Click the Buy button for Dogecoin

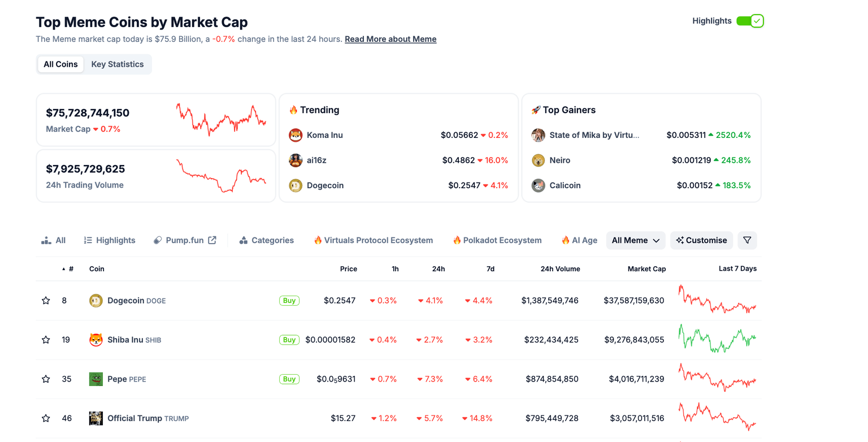289,301
